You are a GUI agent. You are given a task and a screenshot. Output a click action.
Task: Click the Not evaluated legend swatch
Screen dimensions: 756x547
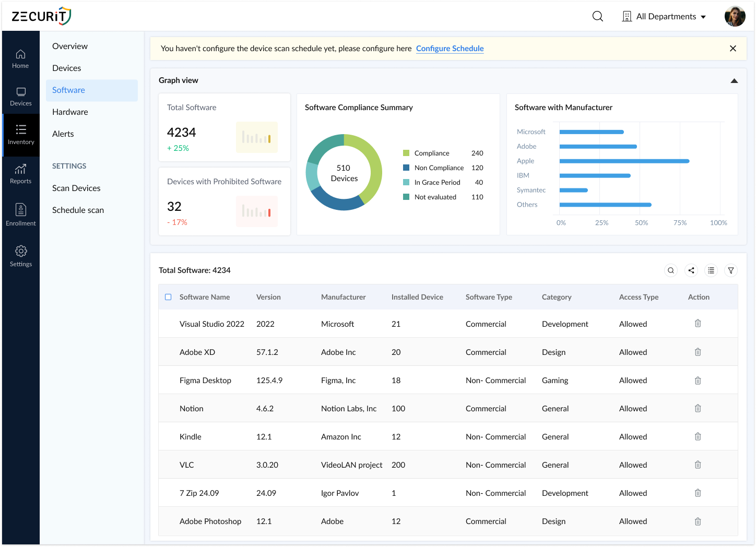coord(406,197)
